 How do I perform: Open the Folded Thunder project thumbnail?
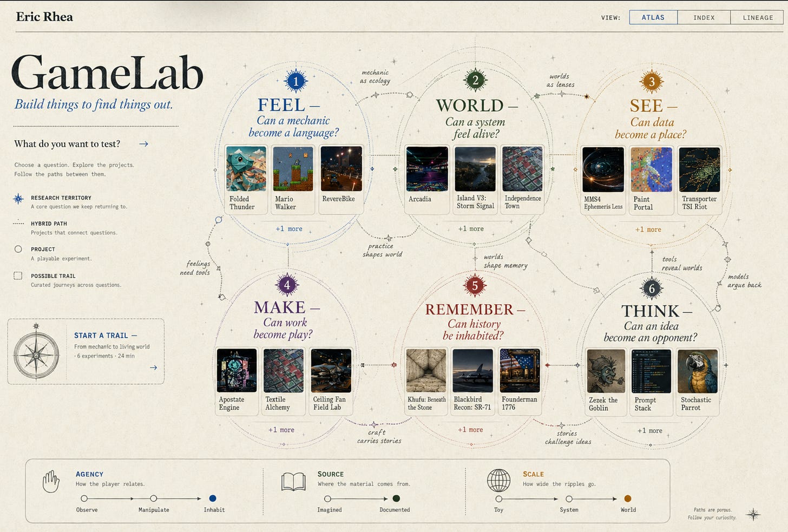[246, 169]
